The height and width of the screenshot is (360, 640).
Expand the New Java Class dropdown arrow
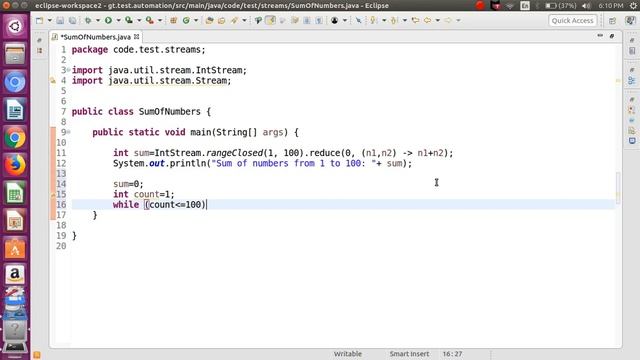tap(196, 20)
